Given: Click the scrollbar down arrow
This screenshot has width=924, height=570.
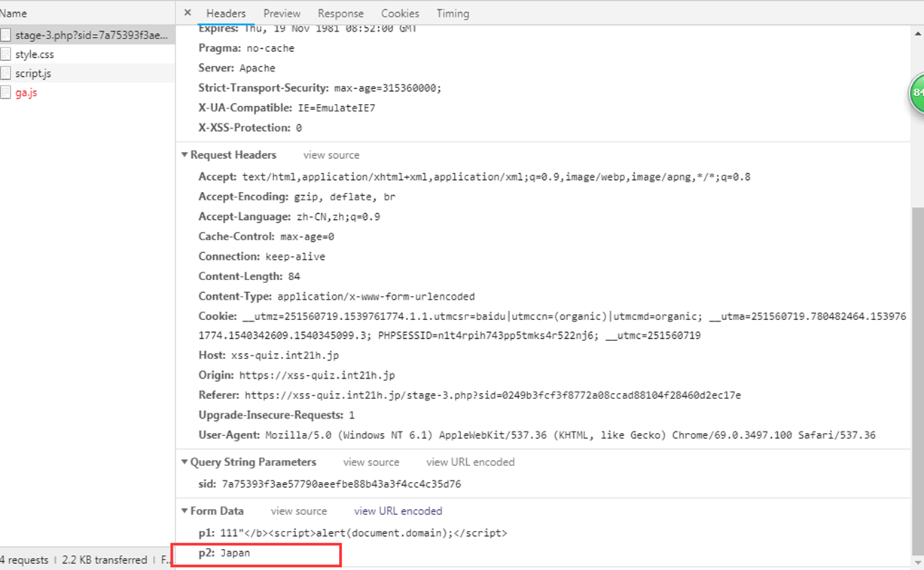Looking at the screenshot, I should [x=917, y=562].
